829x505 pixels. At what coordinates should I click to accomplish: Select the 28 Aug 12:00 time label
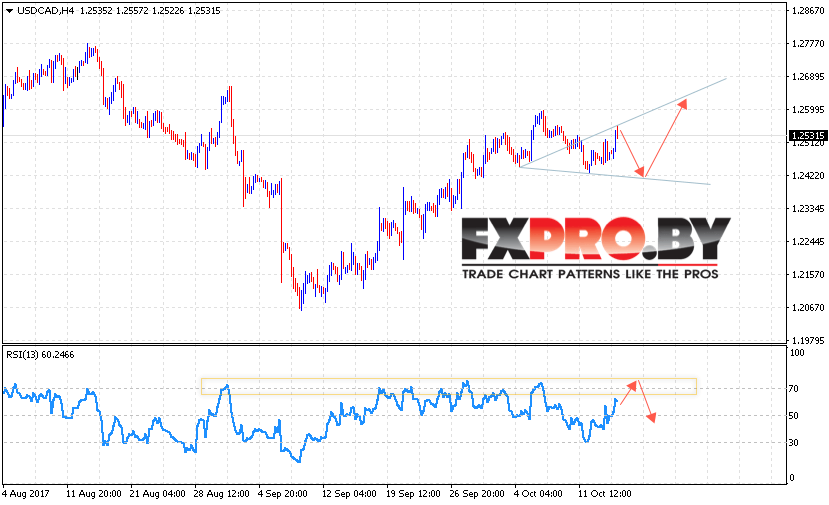(x=222, y=493)
